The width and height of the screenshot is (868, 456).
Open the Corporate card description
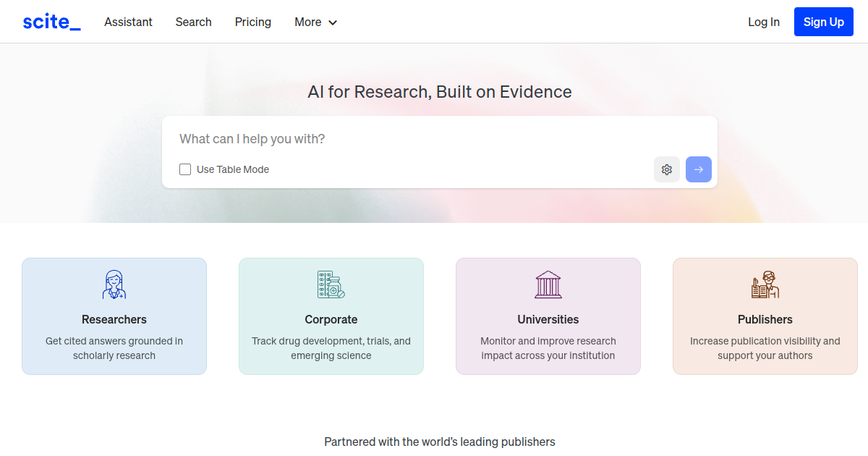click(x=331, y=348)
